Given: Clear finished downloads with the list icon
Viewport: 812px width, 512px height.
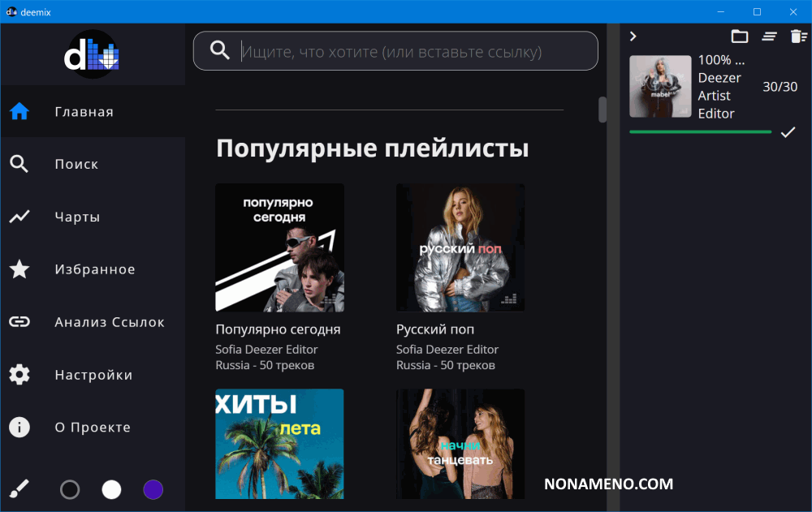Looking at the screenshot, I should [x=769, y=36].
